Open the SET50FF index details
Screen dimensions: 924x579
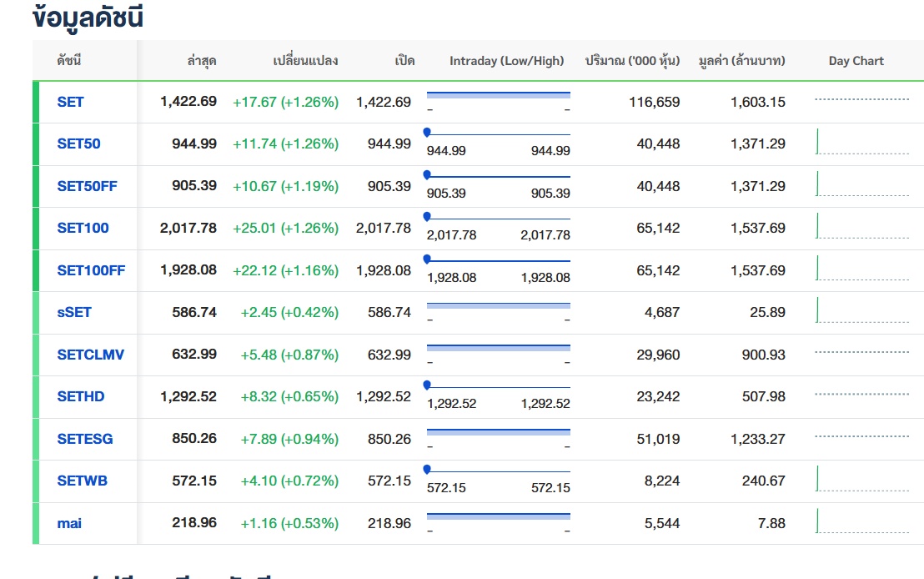pos(87,186)
